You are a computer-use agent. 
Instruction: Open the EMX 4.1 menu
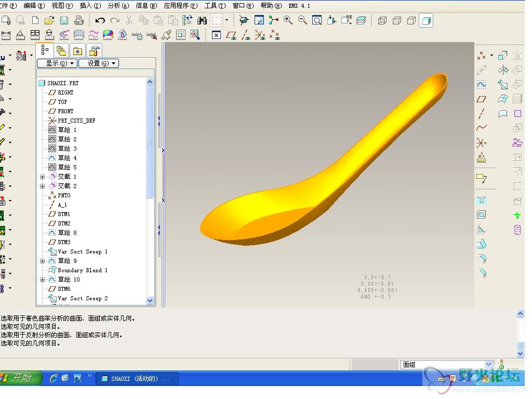click(299, 6)
